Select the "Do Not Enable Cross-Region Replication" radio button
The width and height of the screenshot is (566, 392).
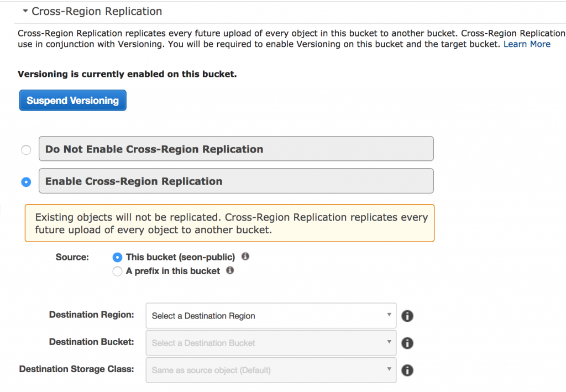(x=25, y=149)
